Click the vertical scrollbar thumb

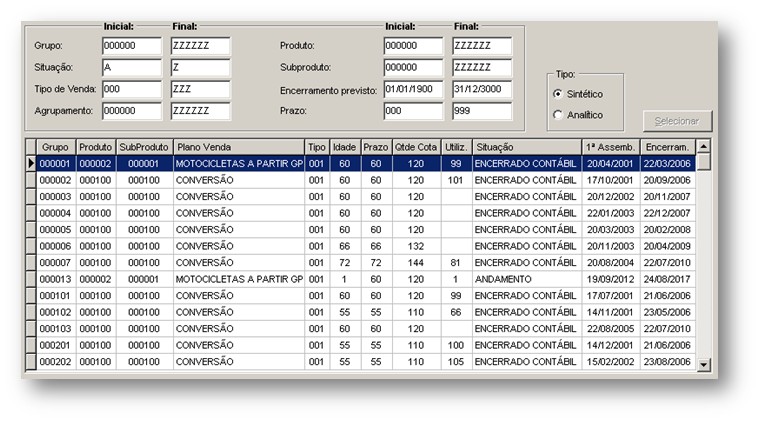coord(703,161)
